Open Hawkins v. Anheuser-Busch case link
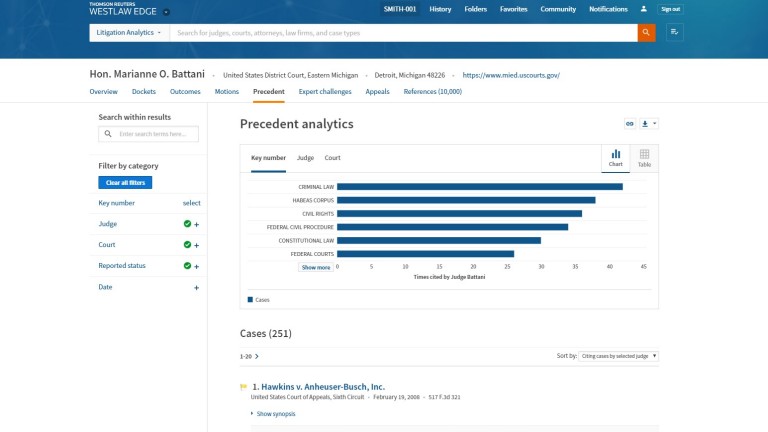Screen dimensions: 768x432 318,386
